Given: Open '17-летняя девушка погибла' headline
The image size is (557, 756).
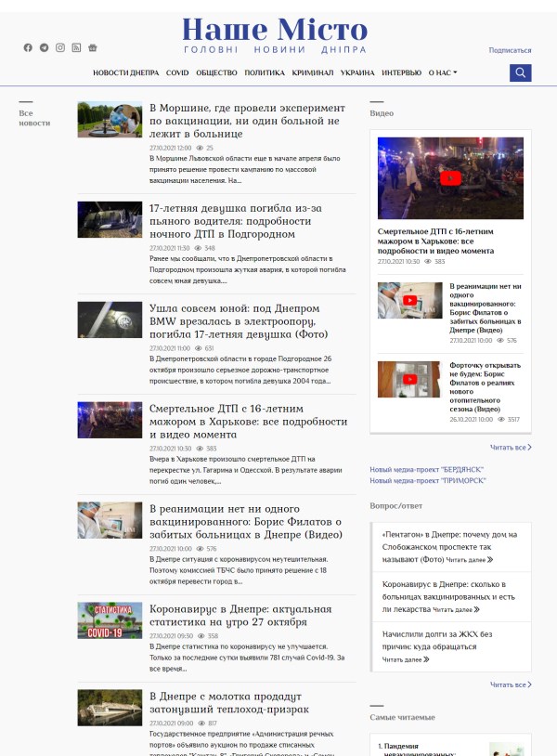Looking at the screenshot, I should pos(236,221).
